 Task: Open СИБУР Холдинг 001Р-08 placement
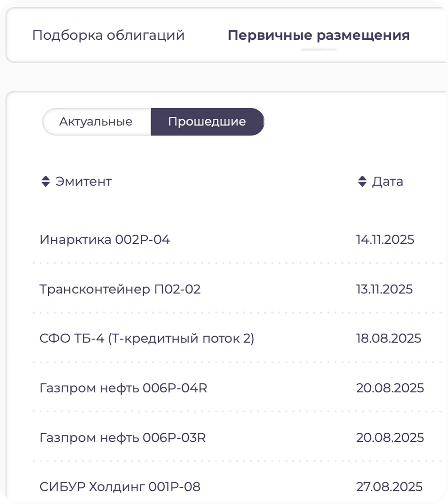pyautogui.click(x=120, y=487)
